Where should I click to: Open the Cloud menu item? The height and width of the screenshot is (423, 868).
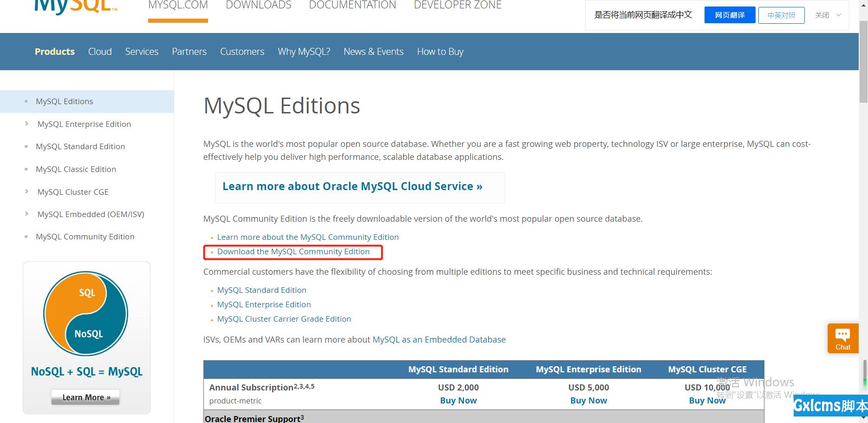100,52
